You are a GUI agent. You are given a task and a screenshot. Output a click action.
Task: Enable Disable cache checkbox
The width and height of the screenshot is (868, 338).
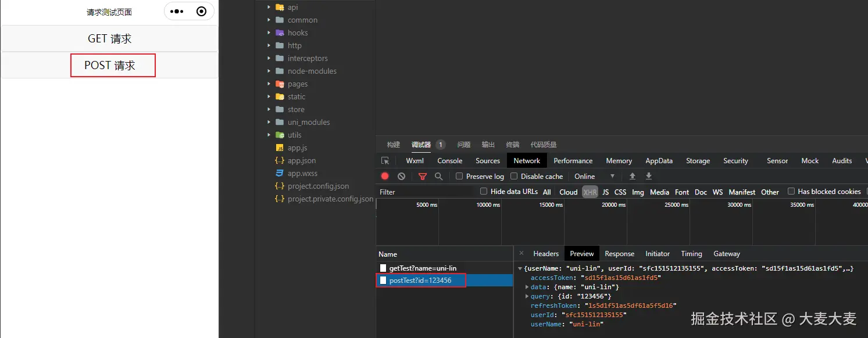[514, 176]
